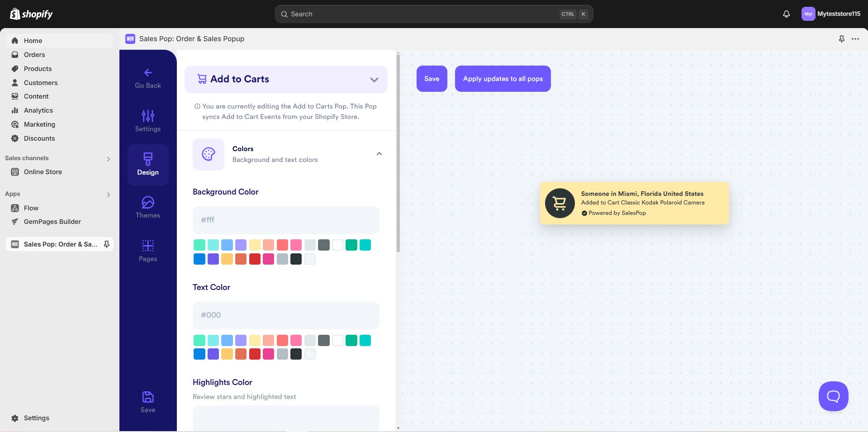Click the Background Color #fff field
Image resolution: width=868 pixels, height=432 pixels.
[x=286, y=220]
